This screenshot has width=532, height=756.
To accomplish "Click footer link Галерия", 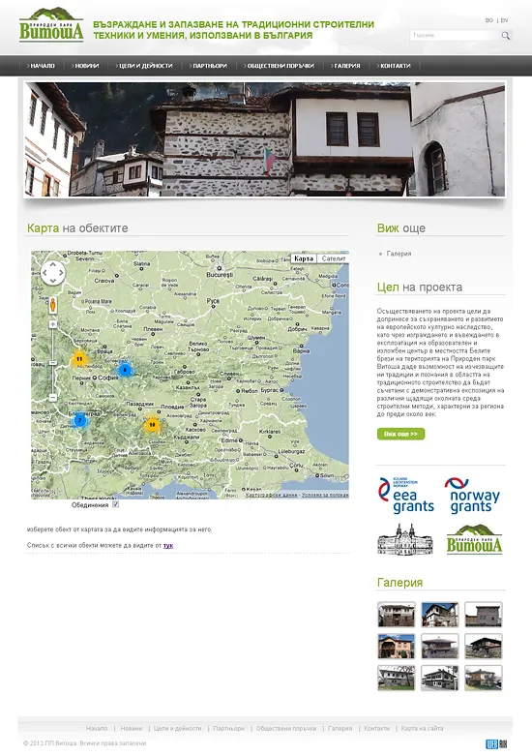I will pos(340,729).
